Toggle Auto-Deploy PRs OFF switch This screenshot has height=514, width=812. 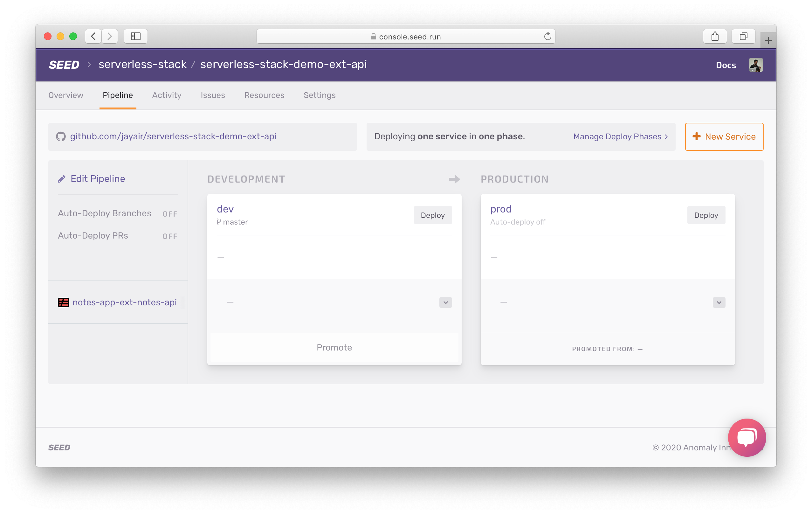coord(170,236)
